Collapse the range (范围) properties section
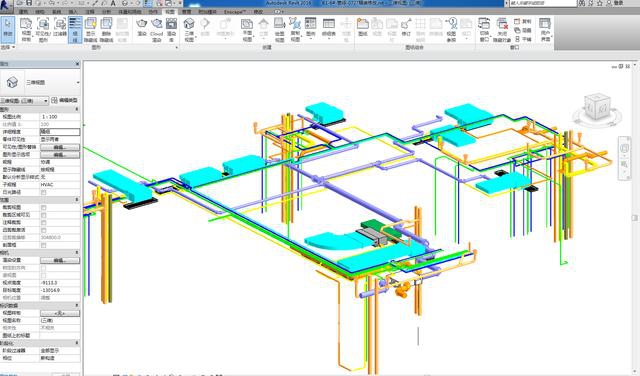This screenshot has height=376, width=640. (x=77, y=200)
